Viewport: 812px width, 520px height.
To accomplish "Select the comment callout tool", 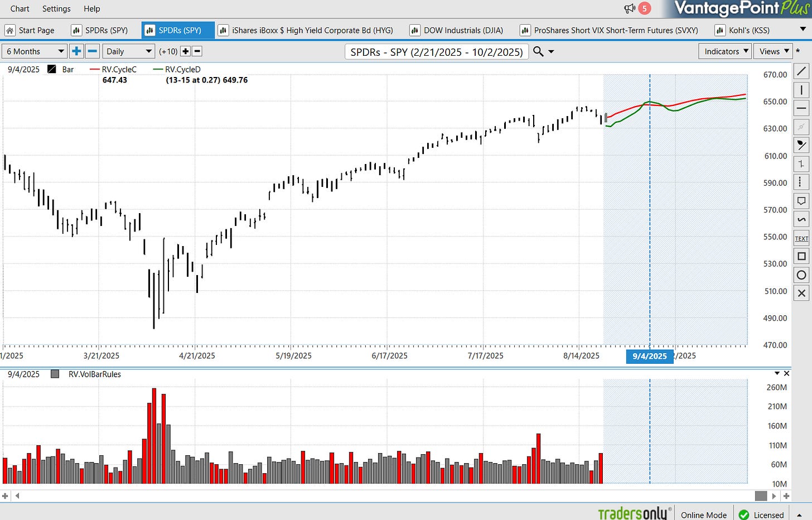I will (x=801, y=201).
